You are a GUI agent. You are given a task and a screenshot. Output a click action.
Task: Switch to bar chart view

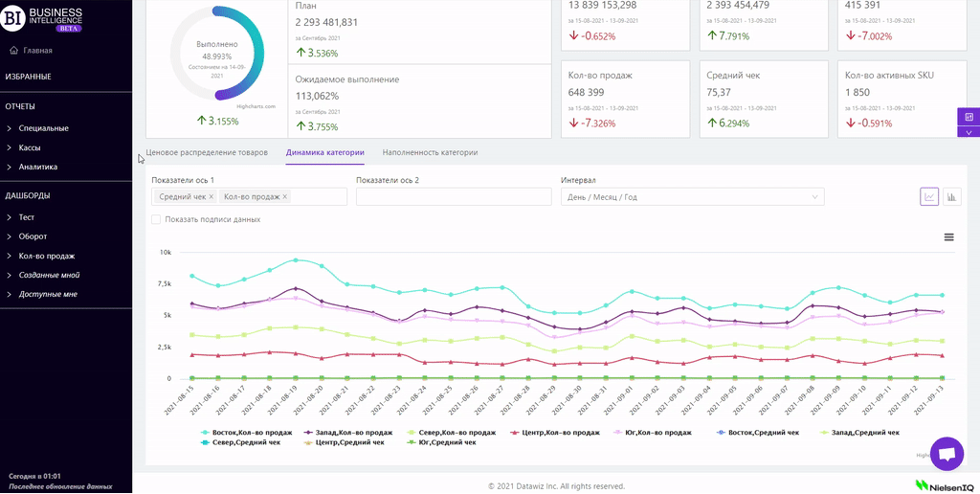click(952, 196)
